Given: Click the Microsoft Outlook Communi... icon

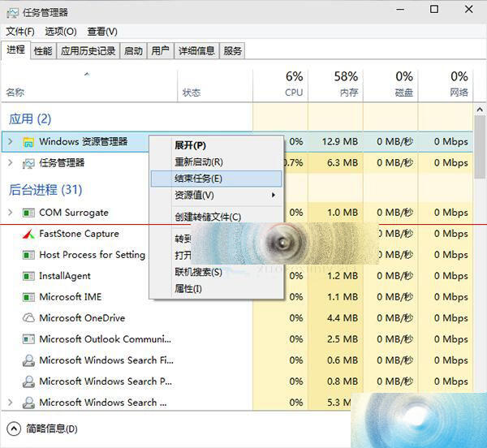Looking at the screenshot, I should coord(28,339).
